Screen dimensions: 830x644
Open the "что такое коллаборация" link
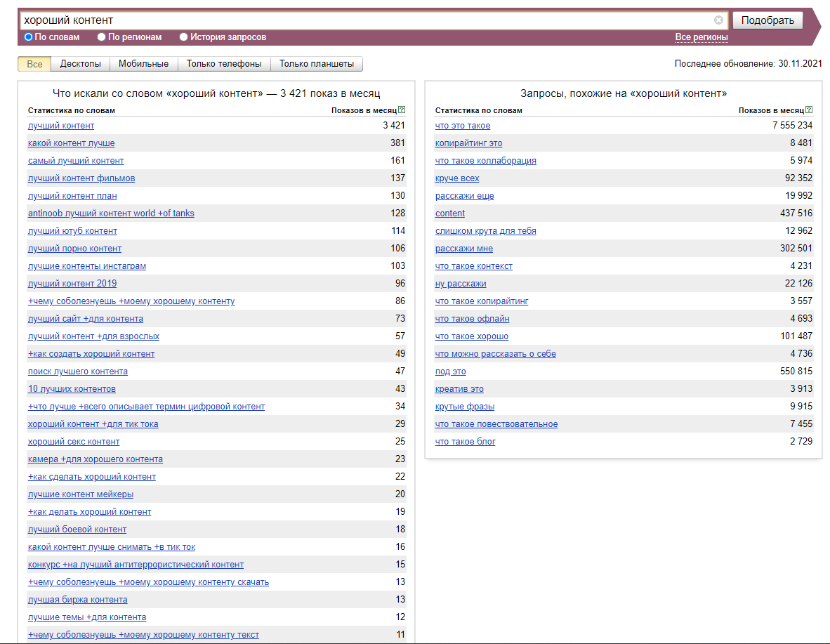click(x=485, y=160)
